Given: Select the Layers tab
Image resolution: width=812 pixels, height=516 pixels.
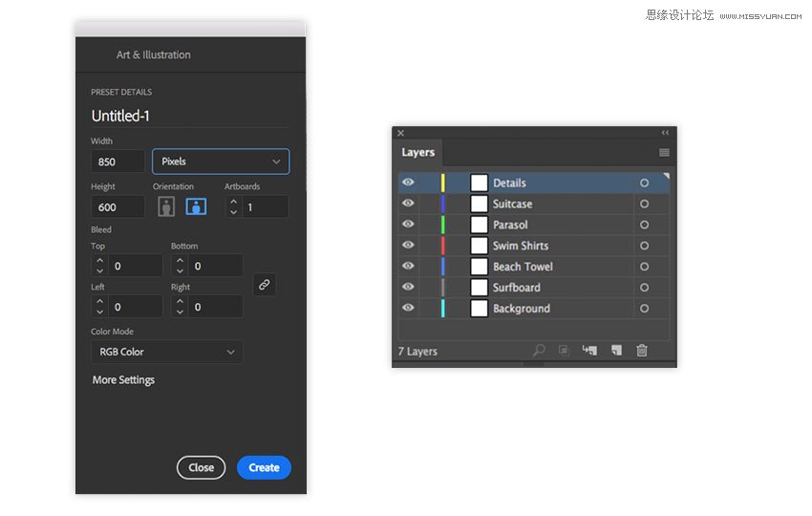Looking at the screenshot, I should [x=417, y=153].
